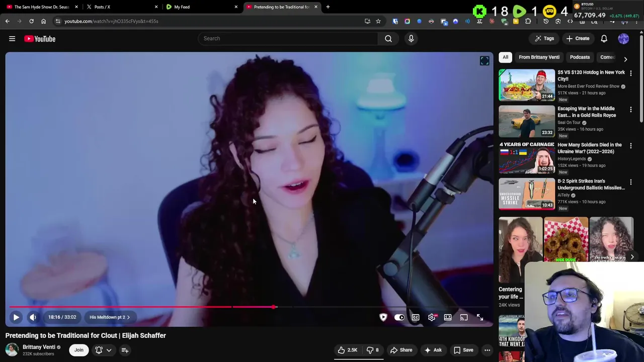This screenshot has height=362, width=644.
Task: Open 'Escaping War in the Middle East' title
Action: 587,112
